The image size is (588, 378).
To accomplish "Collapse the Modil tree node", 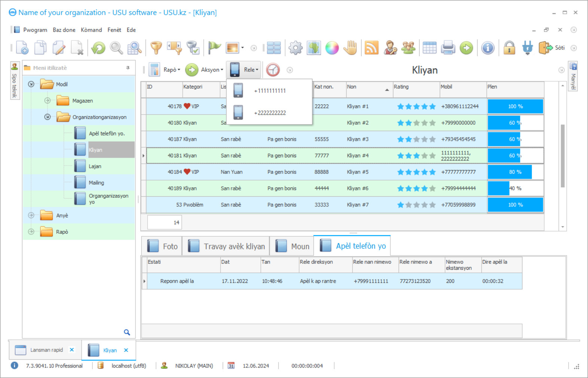I will coord(31,84).
